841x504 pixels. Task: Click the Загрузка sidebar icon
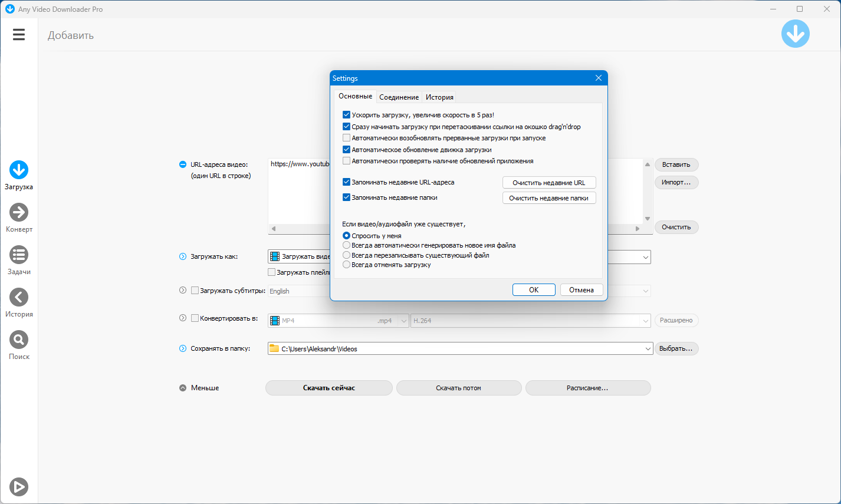[19, 170]
